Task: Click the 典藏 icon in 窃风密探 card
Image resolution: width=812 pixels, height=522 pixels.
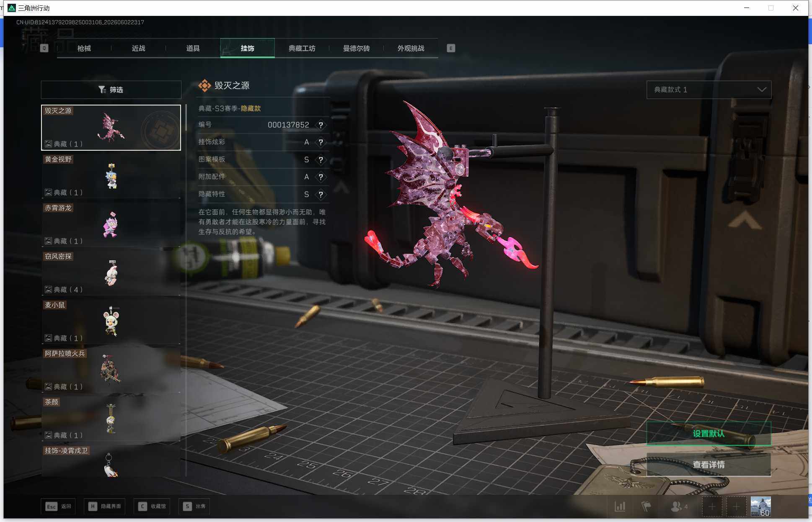Action: click(49, 290)
